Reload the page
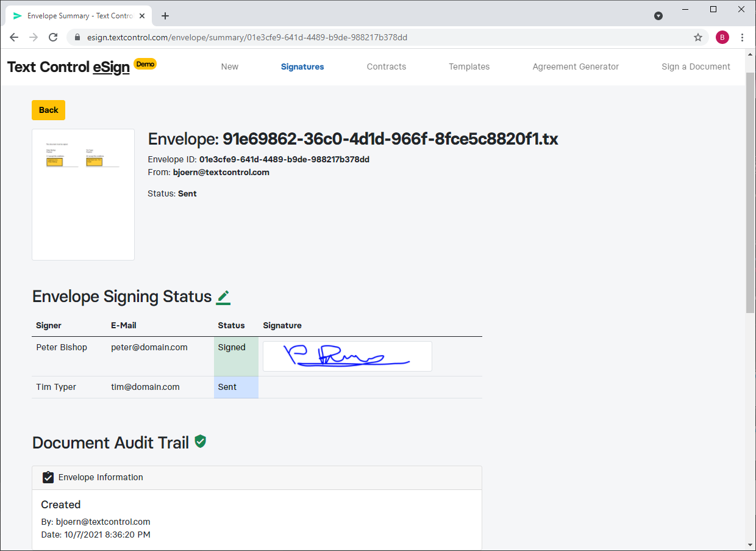 [53, 37]
